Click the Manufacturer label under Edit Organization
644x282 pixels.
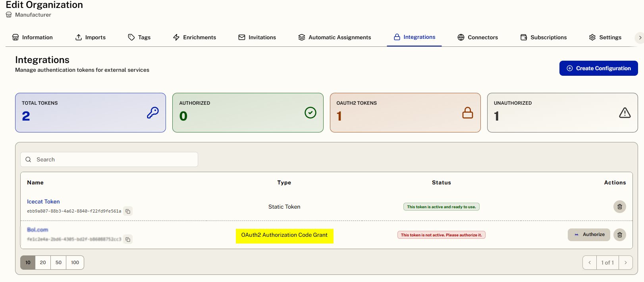[x=33, y=15]
